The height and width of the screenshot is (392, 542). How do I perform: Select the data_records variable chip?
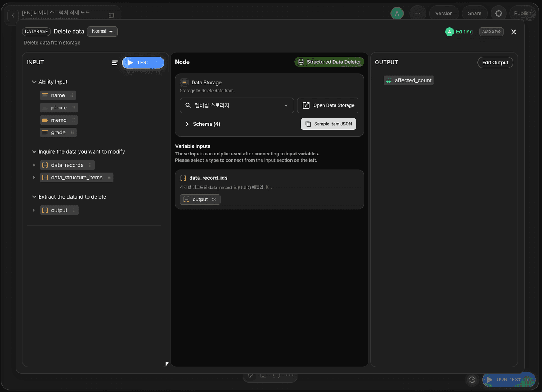(67, 165)
